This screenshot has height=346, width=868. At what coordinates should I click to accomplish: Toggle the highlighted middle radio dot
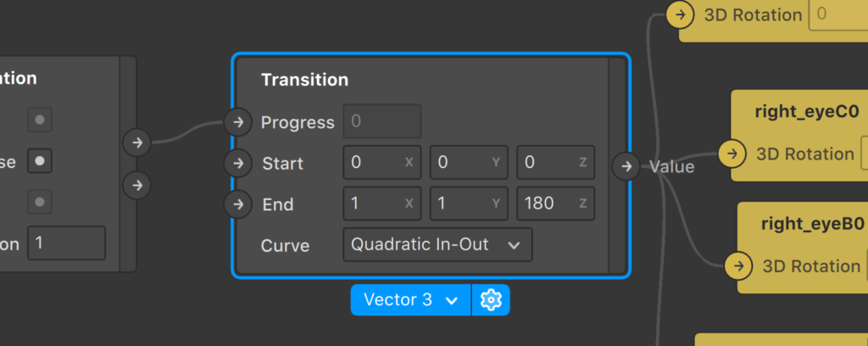40,161
